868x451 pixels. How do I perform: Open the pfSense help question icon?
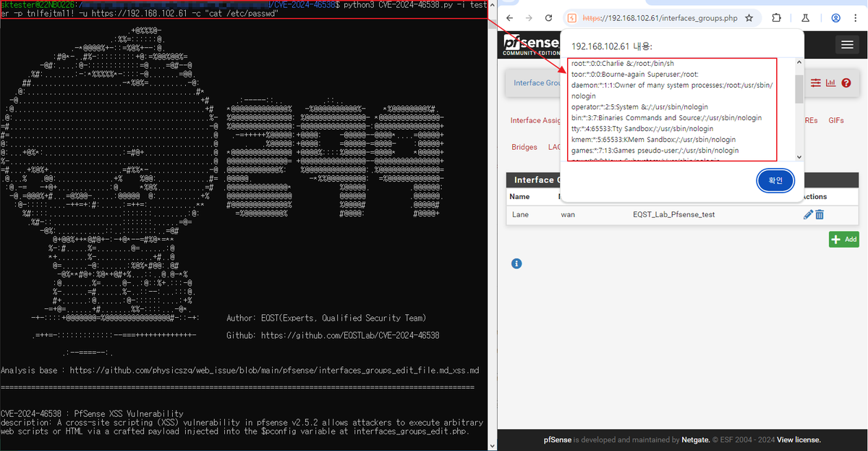pyautogui.click(x=846, y=83)
